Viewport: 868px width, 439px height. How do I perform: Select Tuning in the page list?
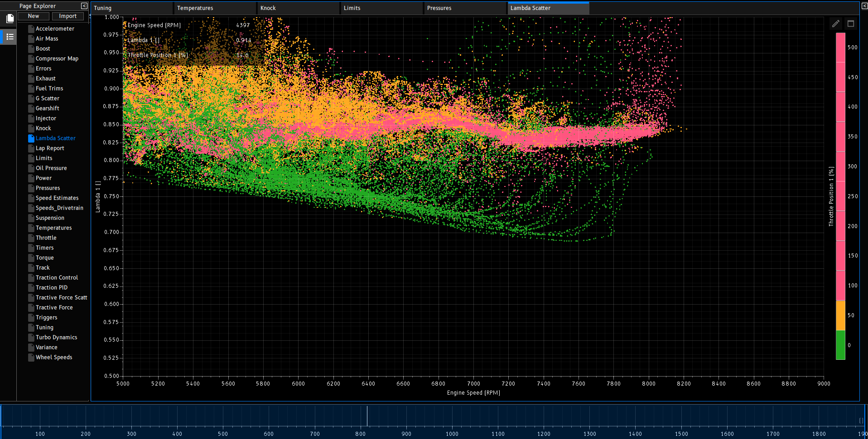point(44,327)
